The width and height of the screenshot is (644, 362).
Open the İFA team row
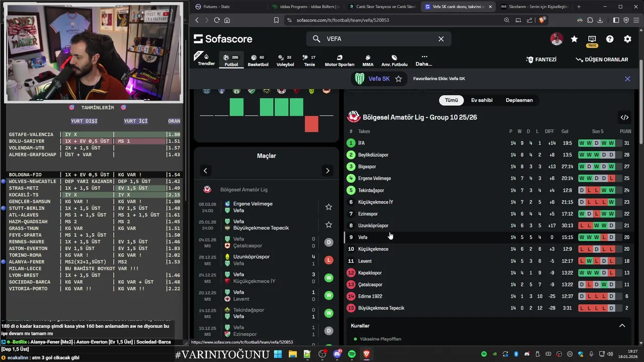(x=489, y=143)
